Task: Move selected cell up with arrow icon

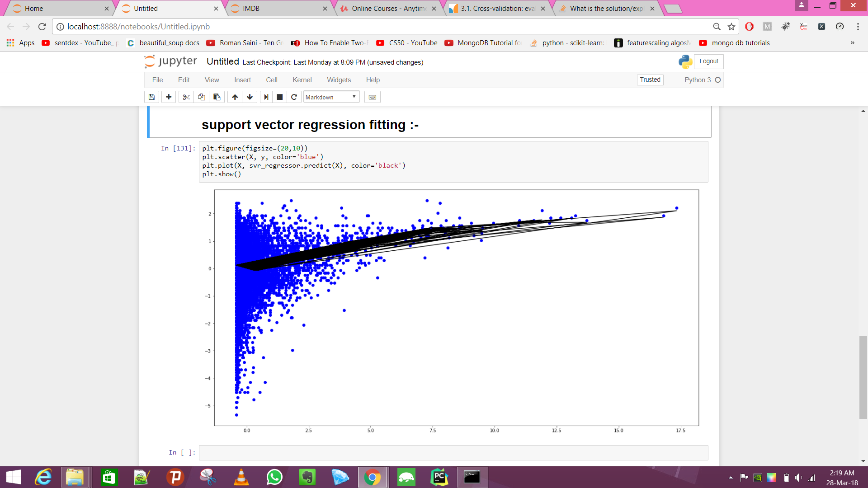Action: [235, 97]
